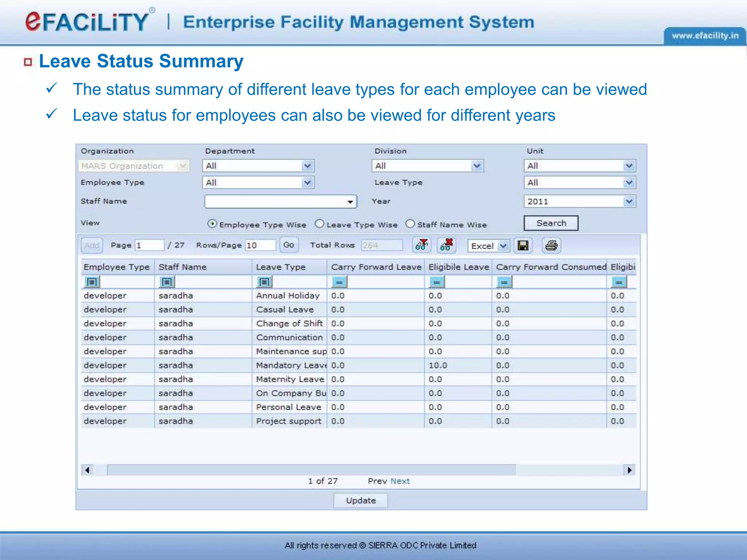Screen dimensions: 747x560
Task: Open the Year dropdown showing 2011
Action: point(580,201)
